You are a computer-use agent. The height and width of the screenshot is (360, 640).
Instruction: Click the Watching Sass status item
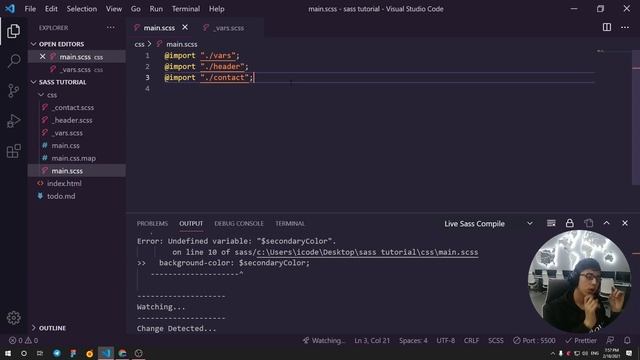click(x=324, y=340)
